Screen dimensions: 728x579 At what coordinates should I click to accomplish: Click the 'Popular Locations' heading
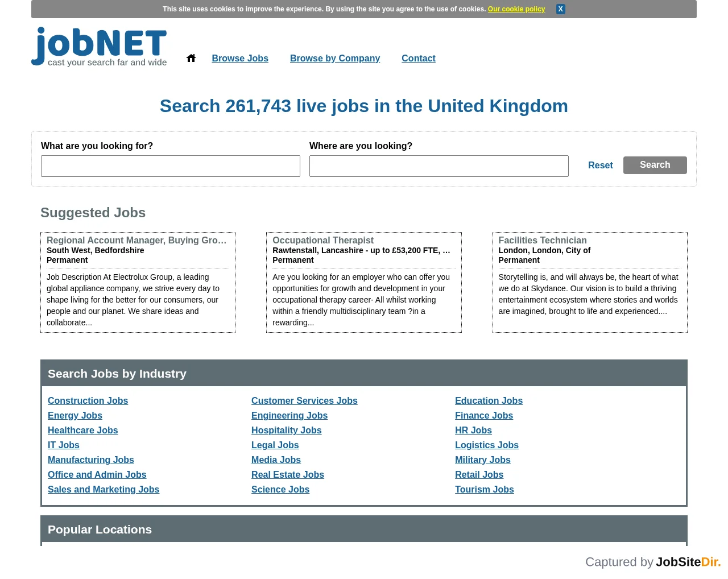[100, 530]
